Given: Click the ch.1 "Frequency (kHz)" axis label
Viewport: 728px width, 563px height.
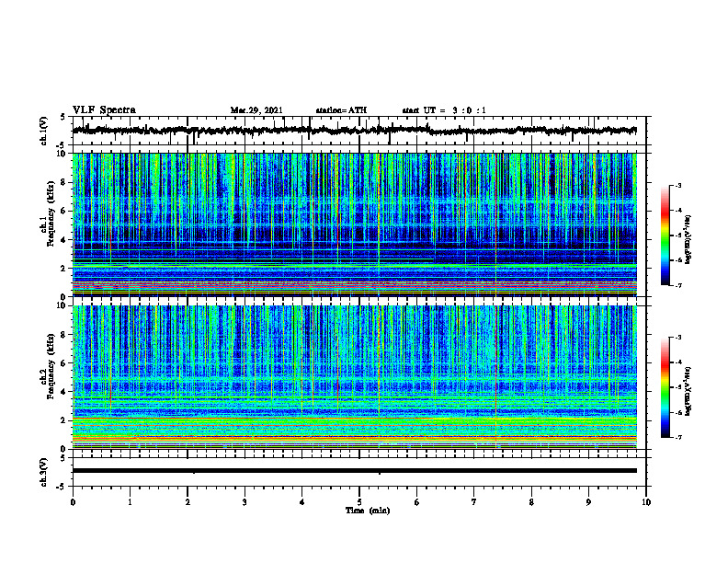Looking at the screenshot, I should (51, 214).
